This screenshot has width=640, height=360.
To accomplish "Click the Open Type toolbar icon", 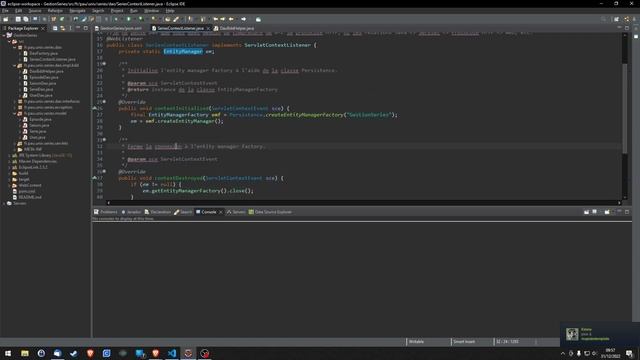I will pos(167,19).
